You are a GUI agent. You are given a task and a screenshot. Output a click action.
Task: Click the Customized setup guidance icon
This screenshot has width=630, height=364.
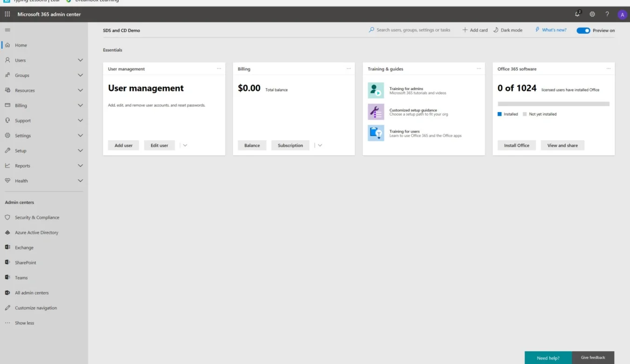pos(376,112)
